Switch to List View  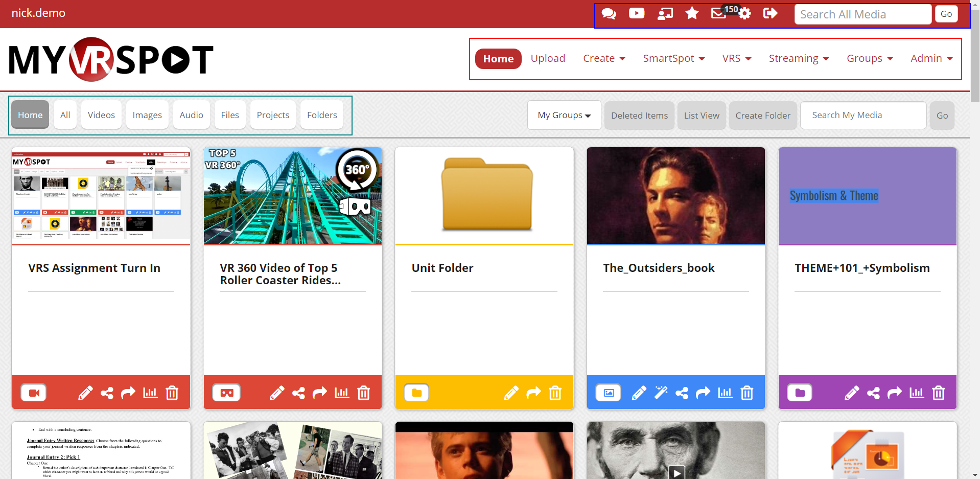click(702, 116)
